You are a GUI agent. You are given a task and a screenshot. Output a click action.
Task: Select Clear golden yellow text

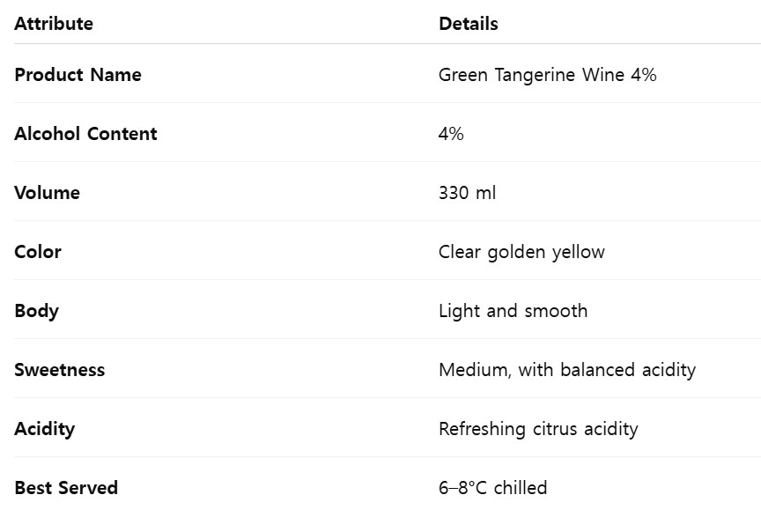click(x=521, y=252)
